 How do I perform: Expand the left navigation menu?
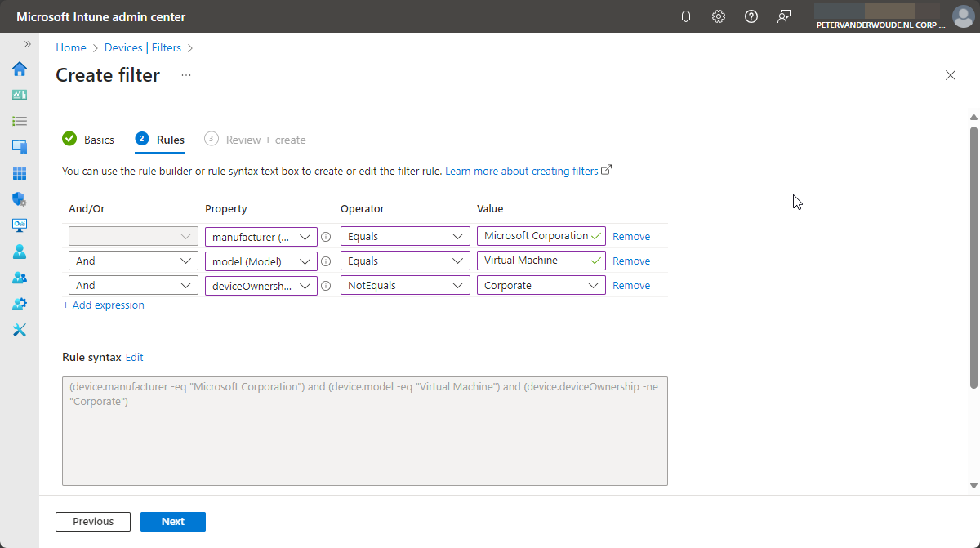pyautogui.click(x=27, y=44)
